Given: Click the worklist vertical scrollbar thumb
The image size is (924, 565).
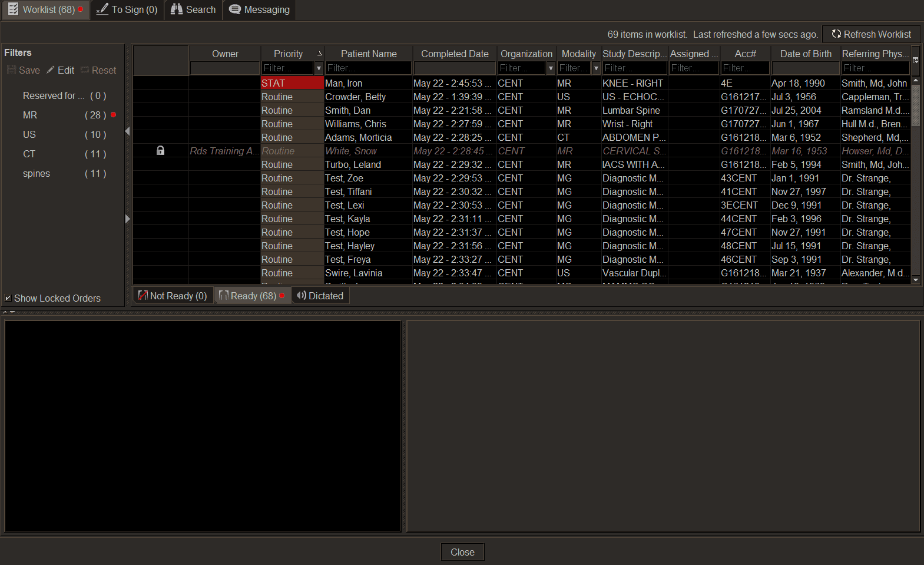Looking at the screenshot, I should point(915,106).
